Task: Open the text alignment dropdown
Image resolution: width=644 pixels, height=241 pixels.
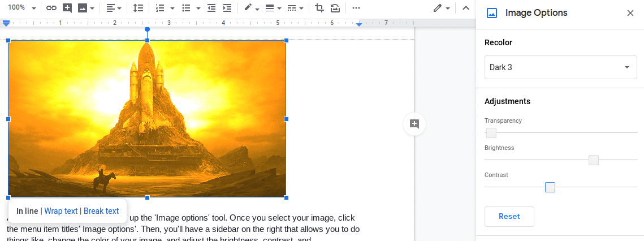Action: point(114,8)
